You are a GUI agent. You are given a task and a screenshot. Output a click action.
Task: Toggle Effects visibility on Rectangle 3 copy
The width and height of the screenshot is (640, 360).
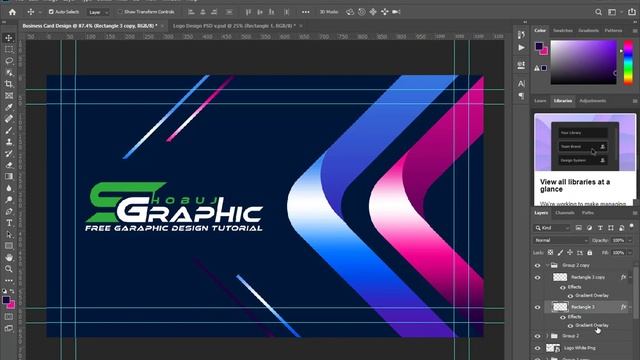(x=563, y=287)
